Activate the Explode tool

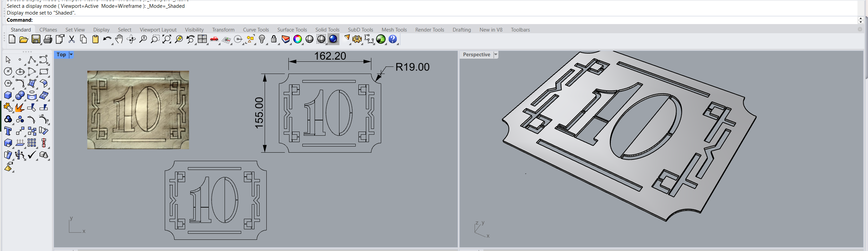click(20, 108)
